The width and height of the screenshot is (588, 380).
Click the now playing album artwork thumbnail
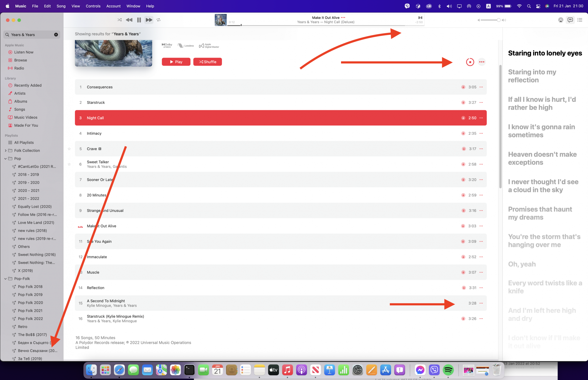[220, 20]
